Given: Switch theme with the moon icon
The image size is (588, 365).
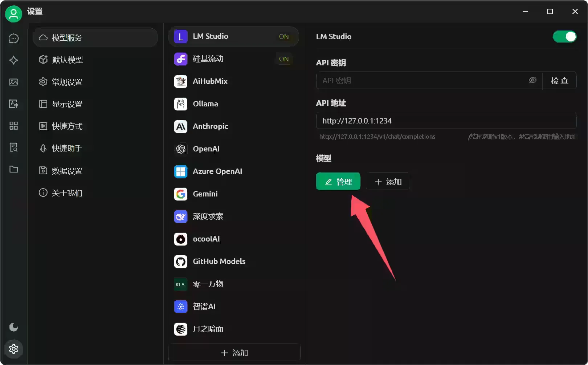Looking at the screenshot, I should pyautogui.click(x=14, y=327).
